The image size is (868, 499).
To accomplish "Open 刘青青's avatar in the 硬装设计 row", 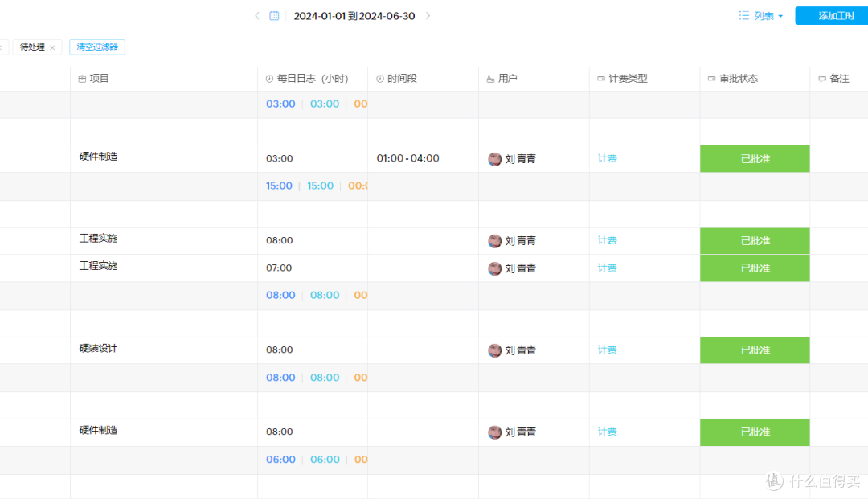I will (495, 350).
